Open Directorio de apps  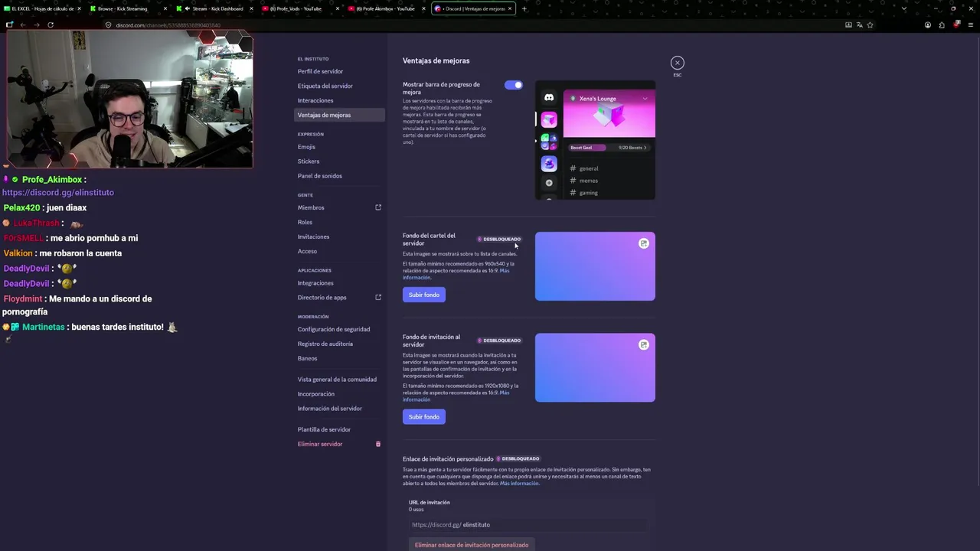(322, 298)
